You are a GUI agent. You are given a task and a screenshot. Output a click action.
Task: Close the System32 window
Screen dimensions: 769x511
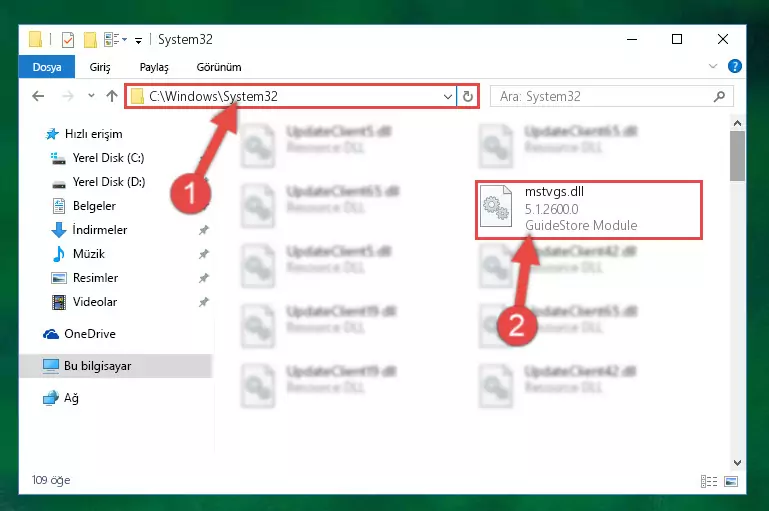[x=722, y=39]
